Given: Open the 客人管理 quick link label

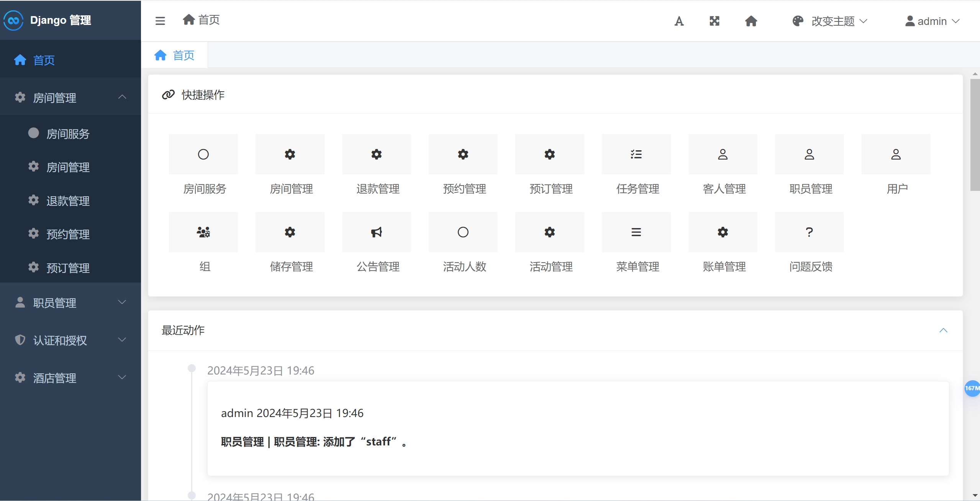Looking at the screenshot, I should 724,189.
